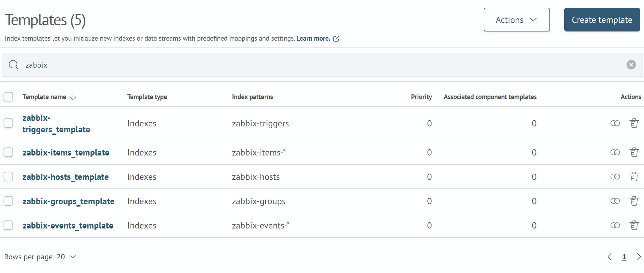Delete the zabbix-items_template
Screen dimensions: 644x273
coord(634,152)
